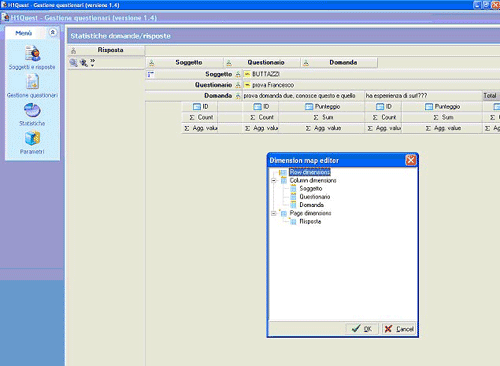Open the Statistiche section
This screenshot has width=500, height=366.
(32, 114)
